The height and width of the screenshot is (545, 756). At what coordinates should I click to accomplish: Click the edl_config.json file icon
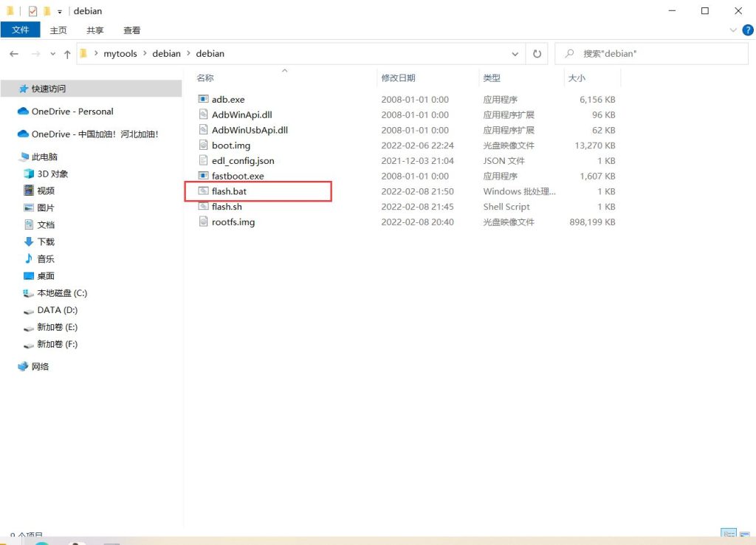tap(204, 160)
